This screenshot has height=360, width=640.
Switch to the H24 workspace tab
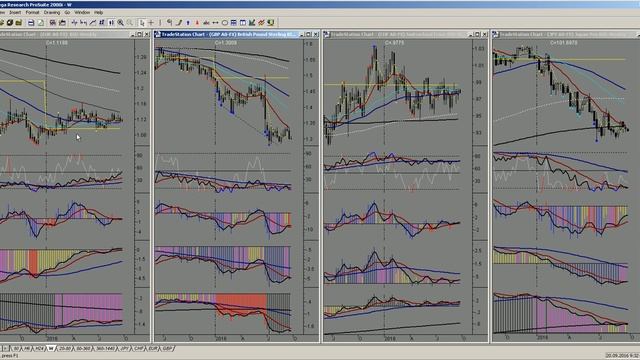point(39,349)
